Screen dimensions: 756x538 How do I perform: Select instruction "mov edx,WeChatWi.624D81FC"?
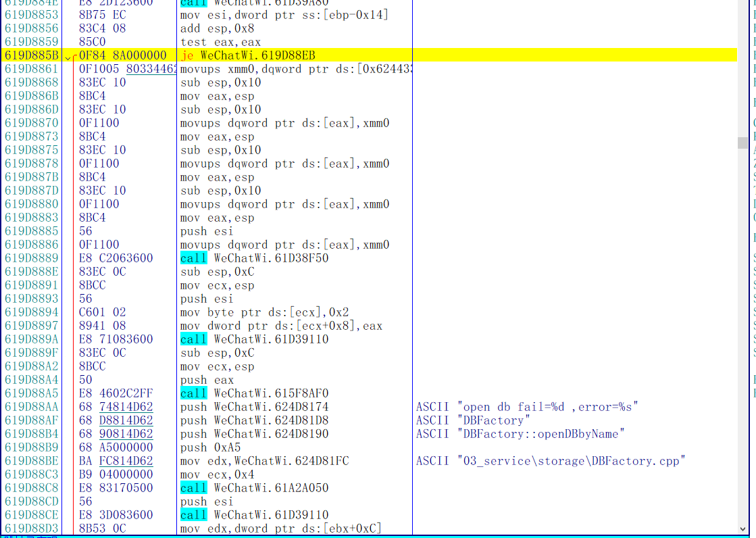[x=265, y=461]
